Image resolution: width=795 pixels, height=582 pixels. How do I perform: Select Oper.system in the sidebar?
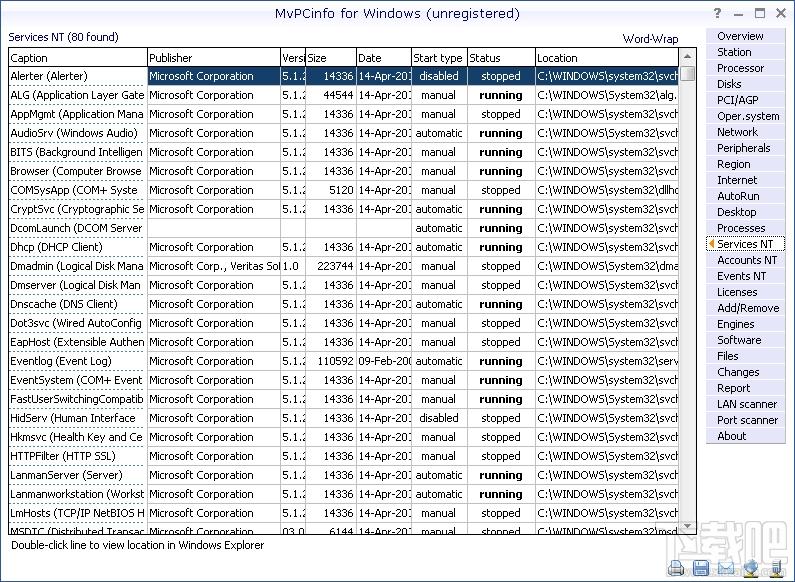pyautogui.click(x=748, y=116)
